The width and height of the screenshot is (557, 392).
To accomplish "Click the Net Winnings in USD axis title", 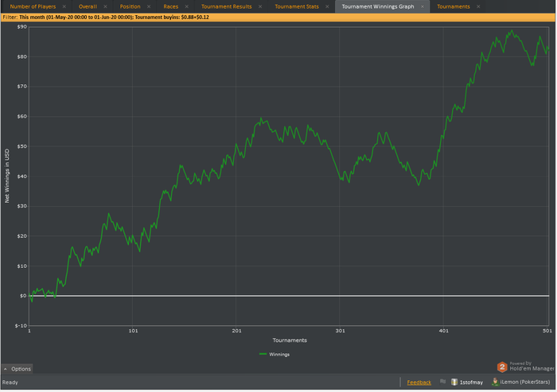I will click(6, 176).
